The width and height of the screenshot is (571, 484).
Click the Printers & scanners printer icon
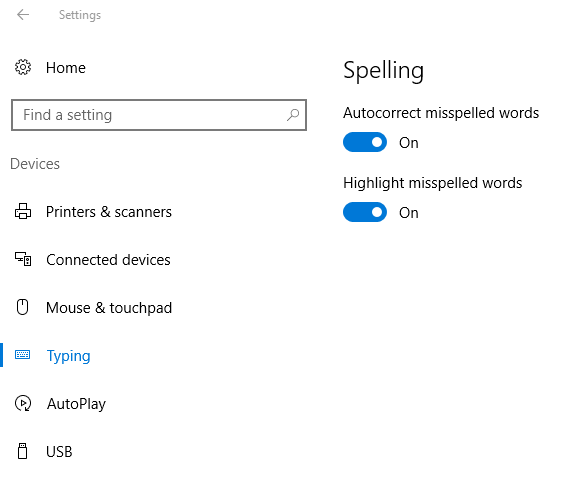23,211
